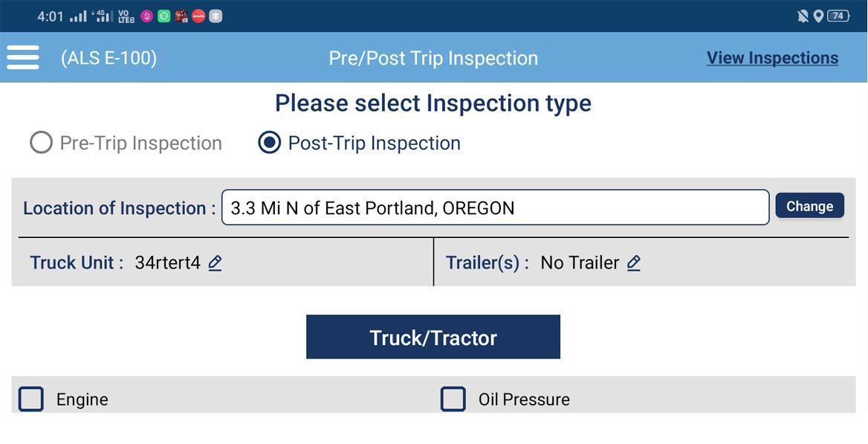Tap the gray box notification icon
868x444 pixels.
pyautogui.click(x=216, y=16)
